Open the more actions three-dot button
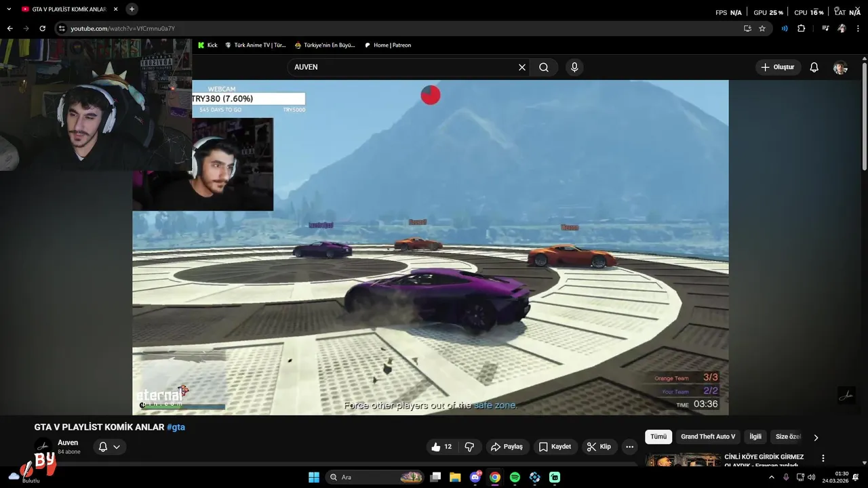Viewport: 868px width, 488px height. tap(630, 447)
